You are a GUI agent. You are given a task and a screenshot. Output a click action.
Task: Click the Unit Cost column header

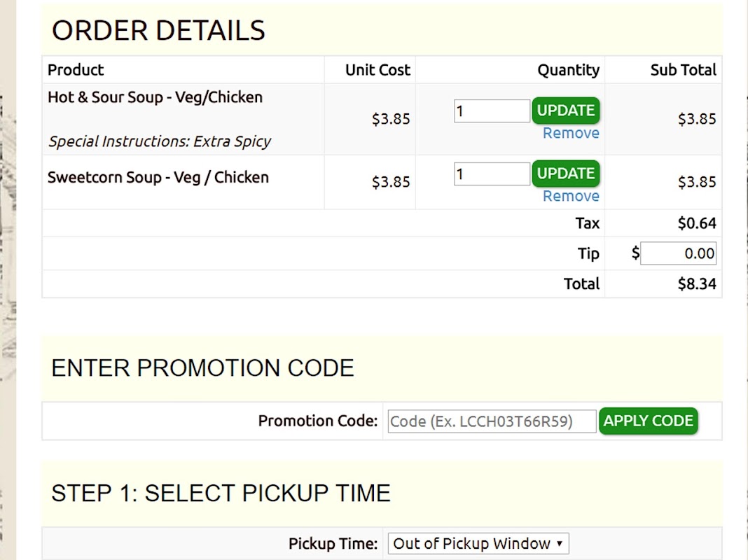378,70
